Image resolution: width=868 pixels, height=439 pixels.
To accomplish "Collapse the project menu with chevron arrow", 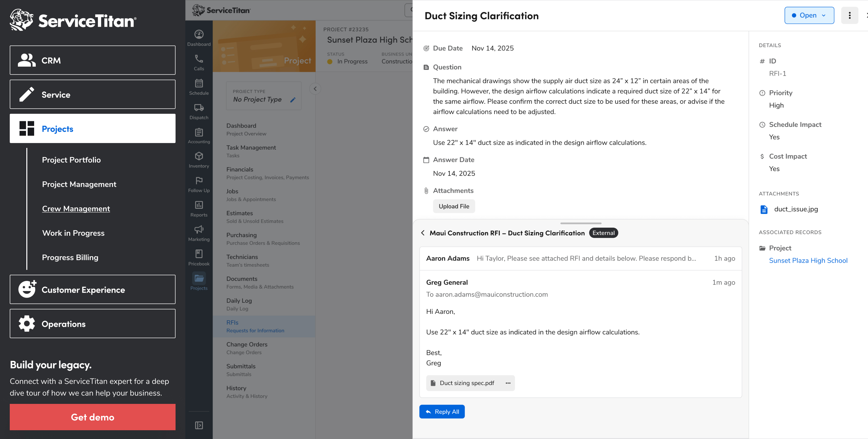I will pyautogui.click(x=315, y=89).
